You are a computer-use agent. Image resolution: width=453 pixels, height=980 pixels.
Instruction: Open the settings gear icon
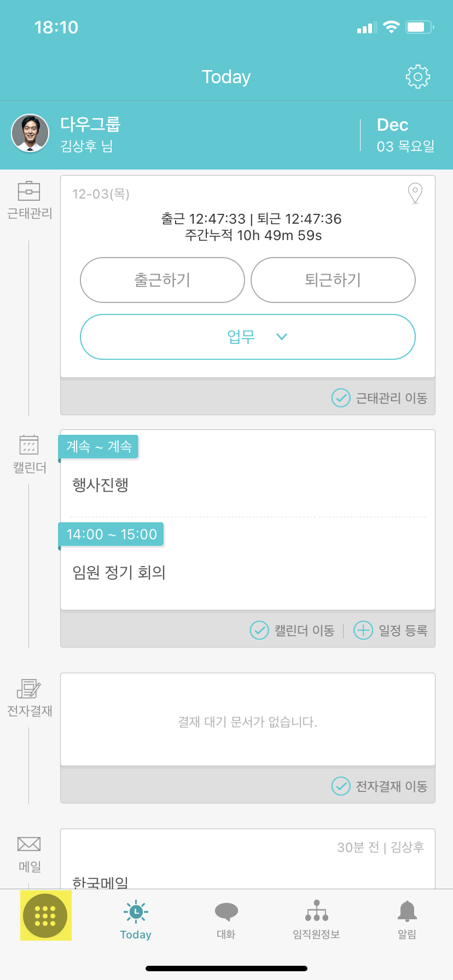point(417,77)
